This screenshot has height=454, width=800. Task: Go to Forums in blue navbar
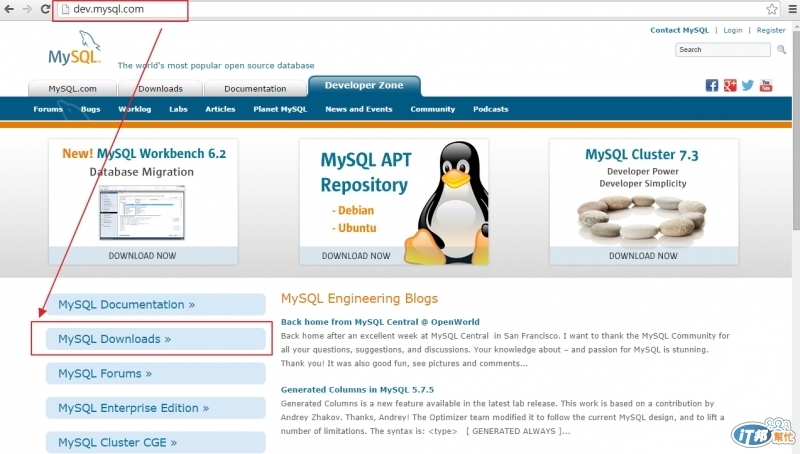click(x=48, y=109)
